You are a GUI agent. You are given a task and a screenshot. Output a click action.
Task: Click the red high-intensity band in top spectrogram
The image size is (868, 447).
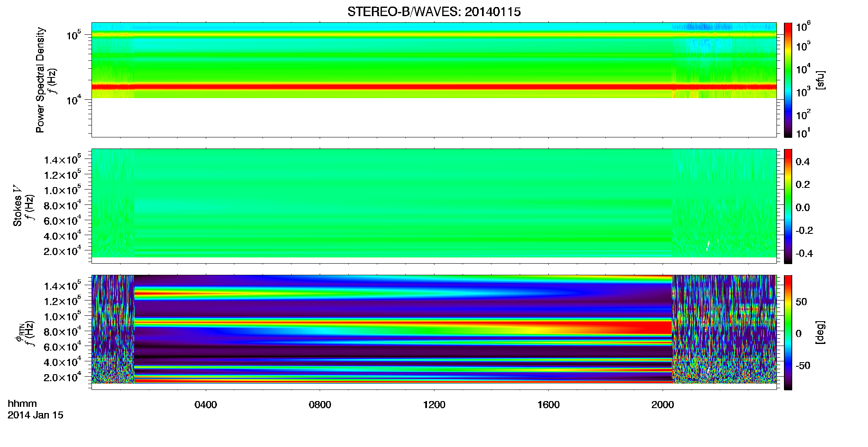pos(434,87)
